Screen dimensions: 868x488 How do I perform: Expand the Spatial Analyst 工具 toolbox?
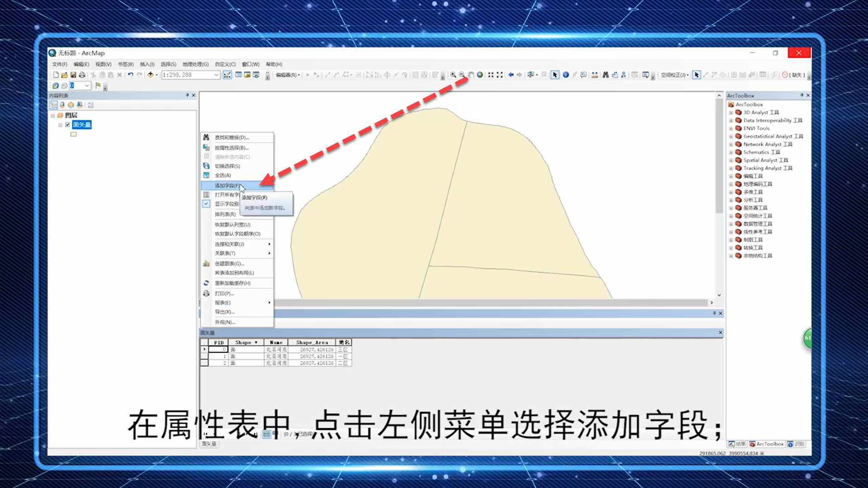(731, 161)
